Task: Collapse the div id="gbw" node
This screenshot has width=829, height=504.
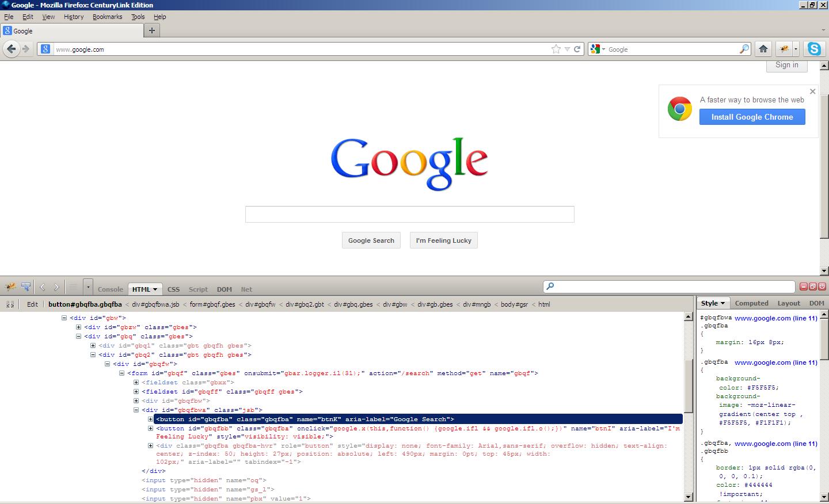Action: (x=64, y=318)
